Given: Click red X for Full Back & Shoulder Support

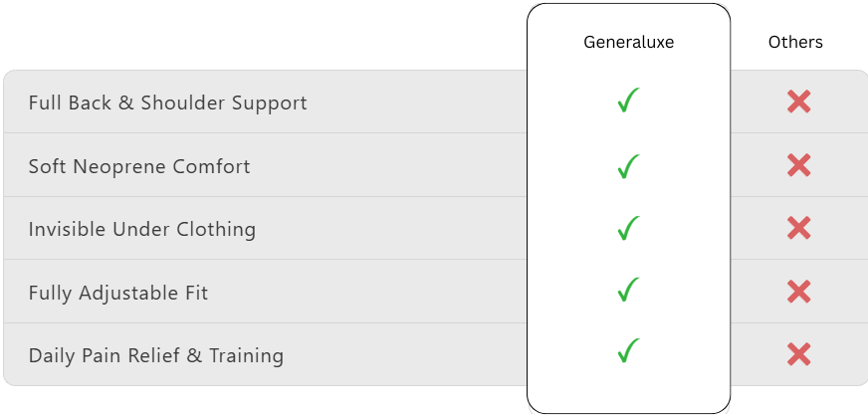Looking at the screenshot, I should tap(798, 102).
